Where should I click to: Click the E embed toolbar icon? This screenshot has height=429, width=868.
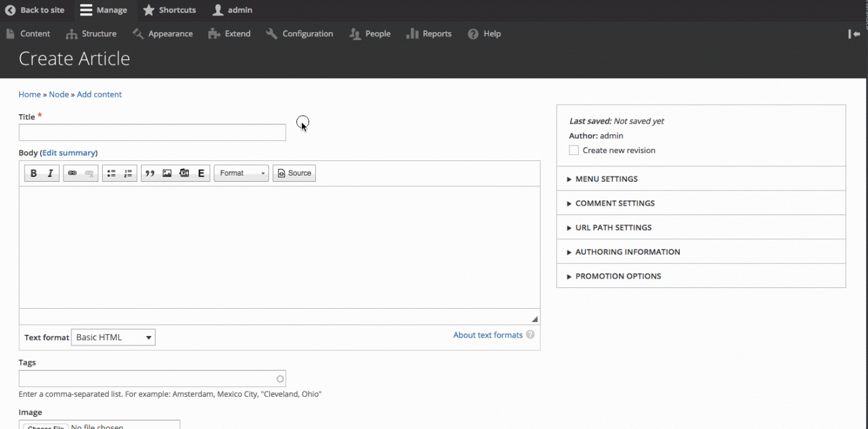[201, 173]
